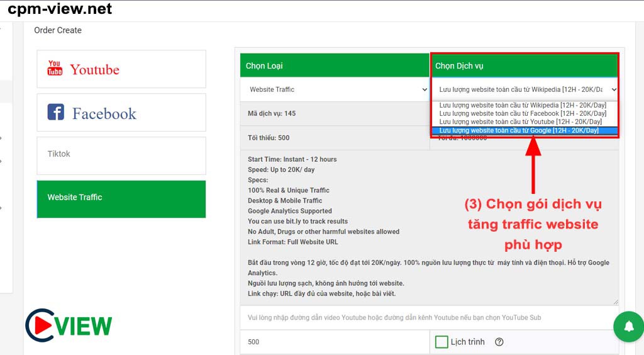Click the YouTube logo icon
Image resolution: width=644 pixels, height=355 pixels.
pos(55,68)
